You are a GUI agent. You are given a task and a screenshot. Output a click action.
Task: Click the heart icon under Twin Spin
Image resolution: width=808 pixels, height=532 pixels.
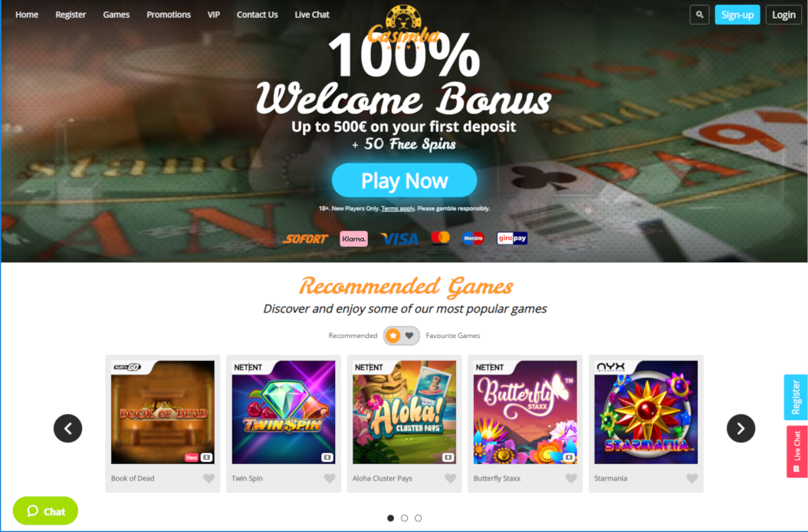click(x=330, y=478)
